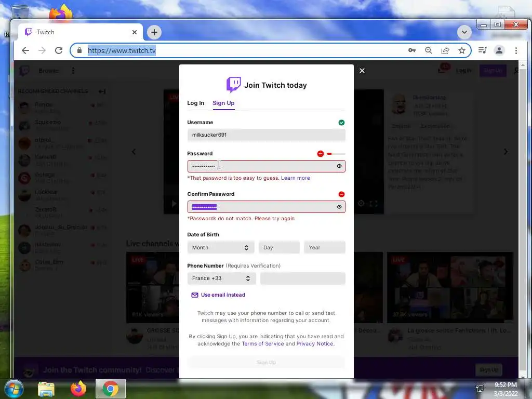Play the featured stream video
This screenshot has width=532, height=399.
[x=174, y=204]
